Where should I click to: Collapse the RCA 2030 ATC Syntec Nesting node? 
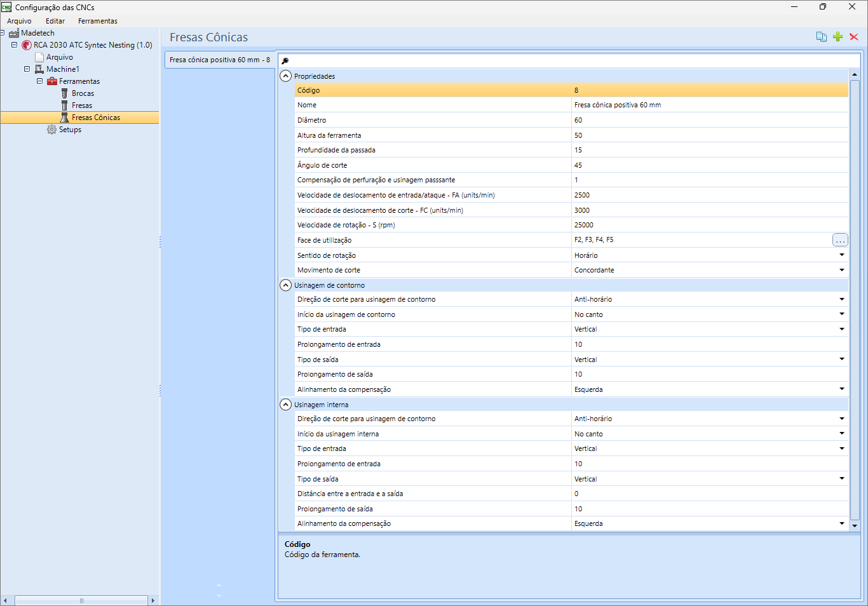tap(15, 45)
